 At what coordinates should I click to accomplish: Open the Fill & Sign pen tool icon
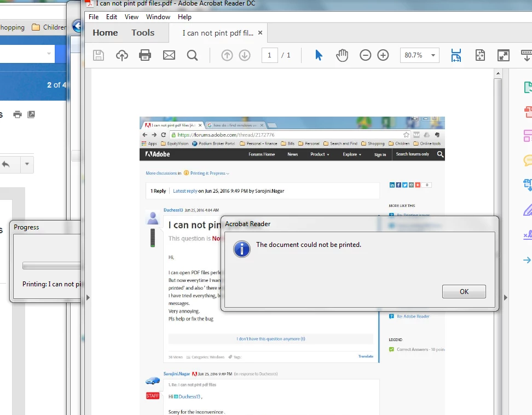pyautogui.click(x=528, y=210)
